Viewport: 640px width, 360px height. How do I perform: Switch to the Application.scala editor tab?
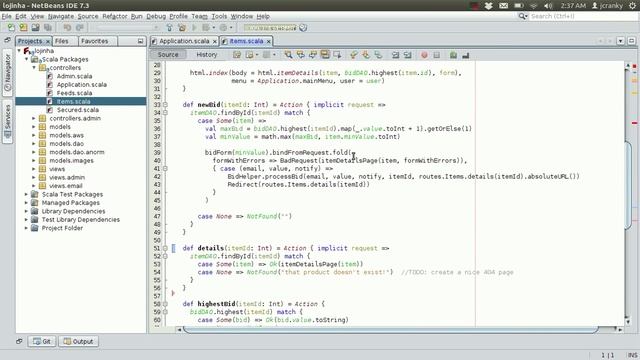(184, 41)
